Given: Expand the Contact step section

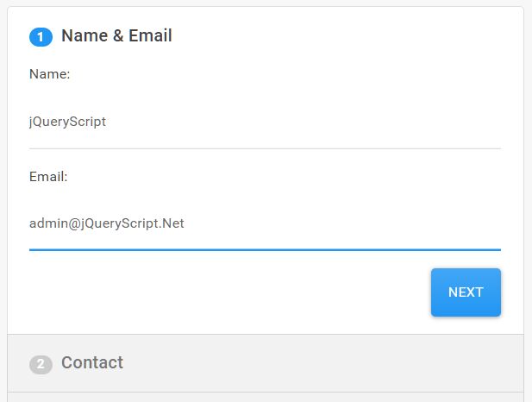Looking at the screenshot, I should [266, 363].
